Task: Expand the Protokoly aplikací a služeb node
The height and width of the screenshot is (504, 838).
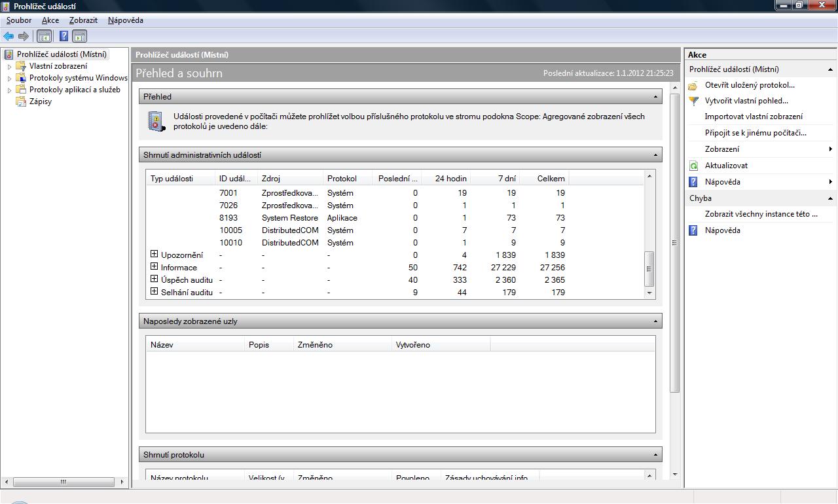Action: 9,90
